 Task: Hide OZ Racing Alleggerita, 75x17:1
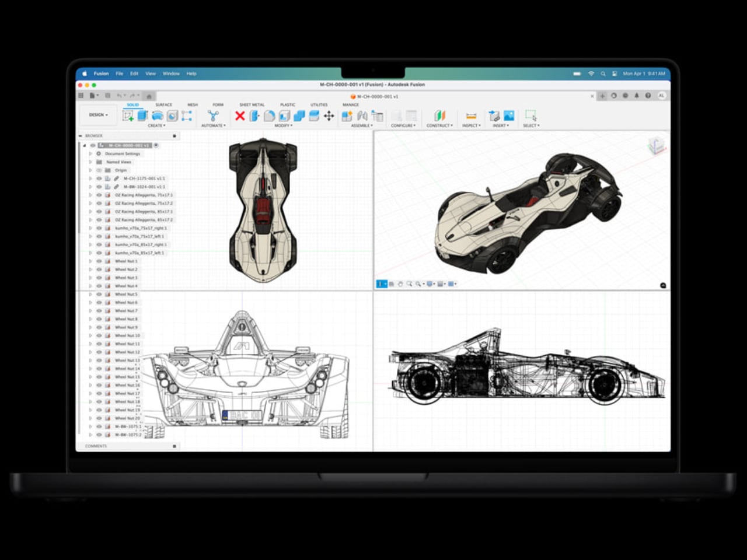click(99, 195)
